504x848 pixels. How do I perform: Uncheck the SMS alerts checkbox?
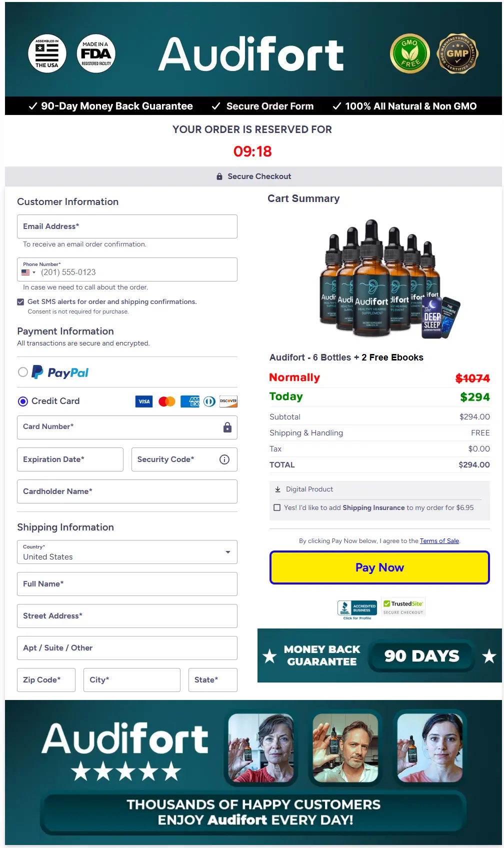[x=20, y=302]
